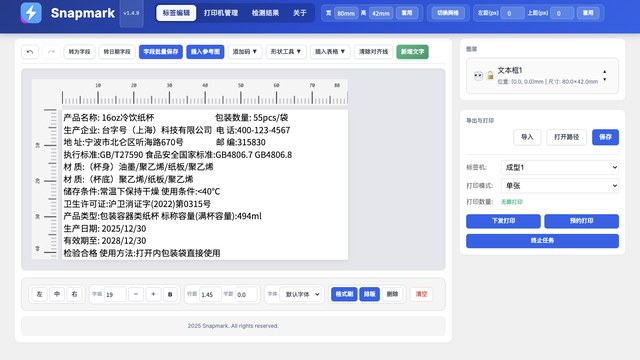Click the 打开路径 button
The height and width of the screenshot is (360, 640).
tap(567, 137)
